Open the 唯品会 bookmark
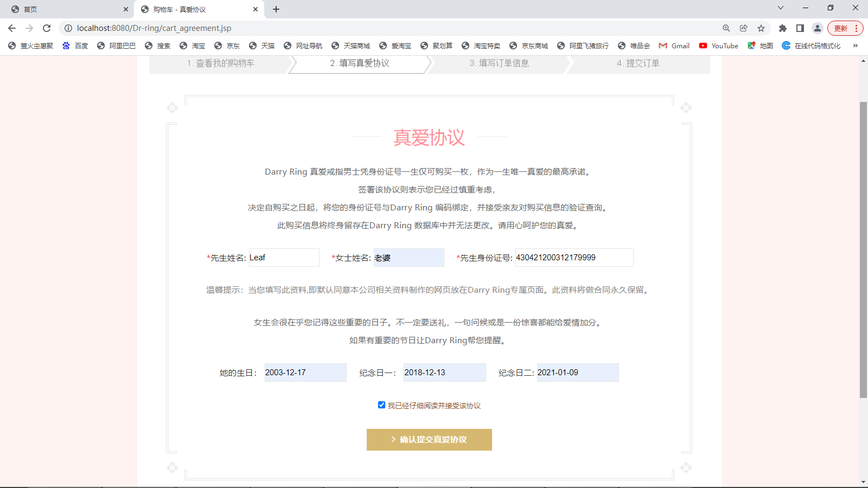This screenshot has width=868, height=488. (634, 46)
